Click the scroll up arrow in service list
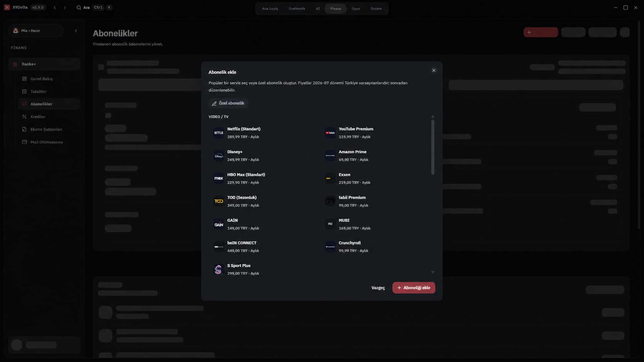This screenshot has height=362, width=644. (x=433, y=116)
